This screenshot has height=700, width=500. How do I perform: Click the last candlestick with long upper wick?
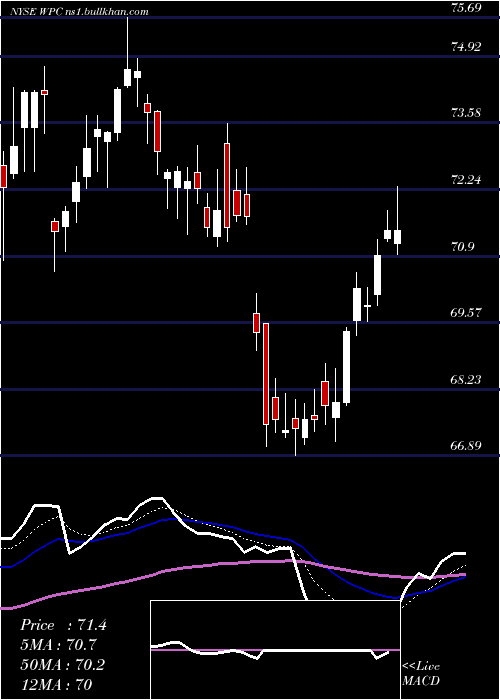pyautogui.click(x=397, y=237)
